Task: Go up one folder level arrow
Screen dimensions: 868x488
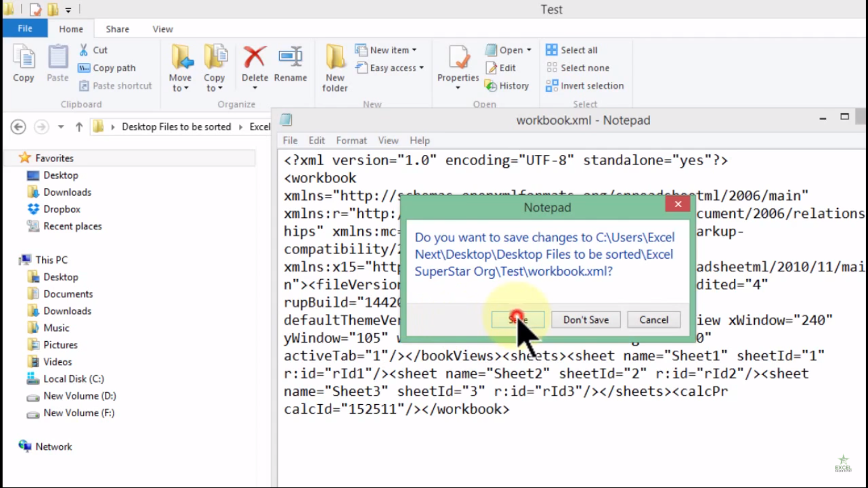Action: (x=79, y=127)
